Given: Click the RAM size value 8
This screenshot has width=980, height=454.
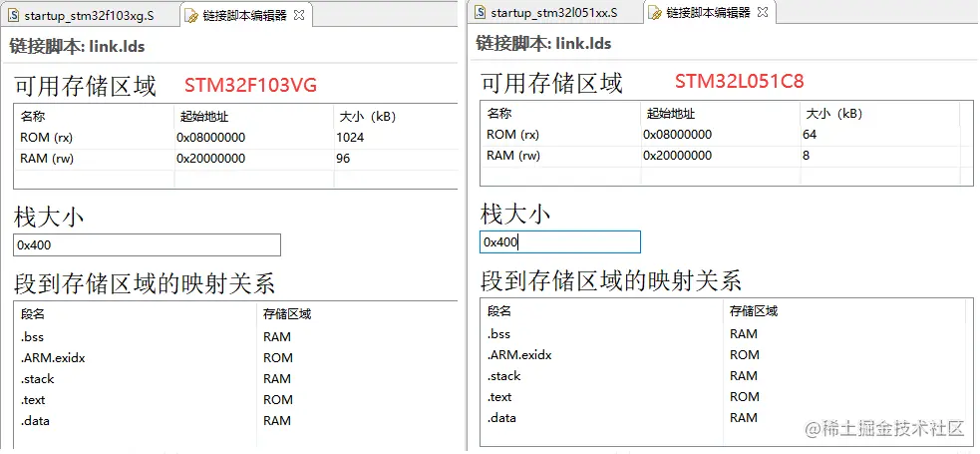Looking at the screenshot, I should 807,156.
